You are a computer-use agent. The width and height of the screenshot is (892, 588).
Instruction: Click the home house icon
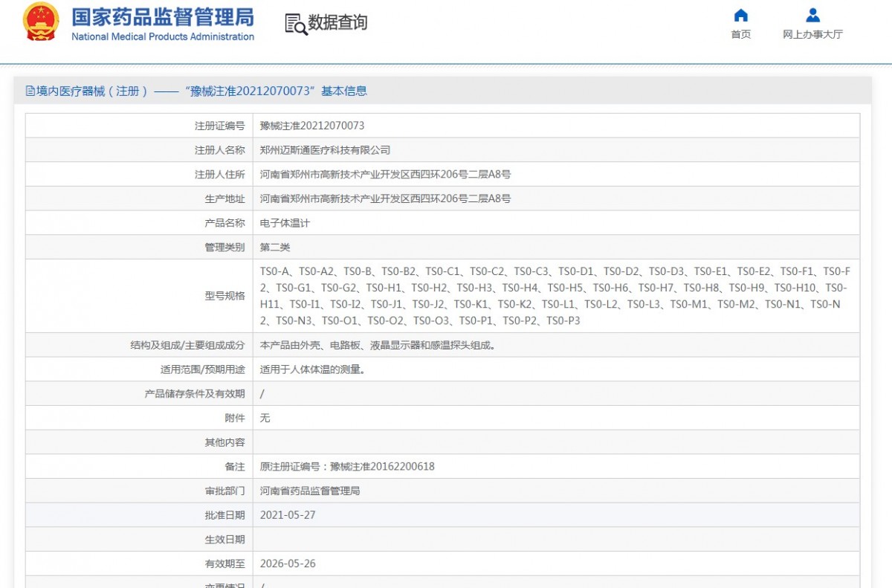(x=740, y=16)
